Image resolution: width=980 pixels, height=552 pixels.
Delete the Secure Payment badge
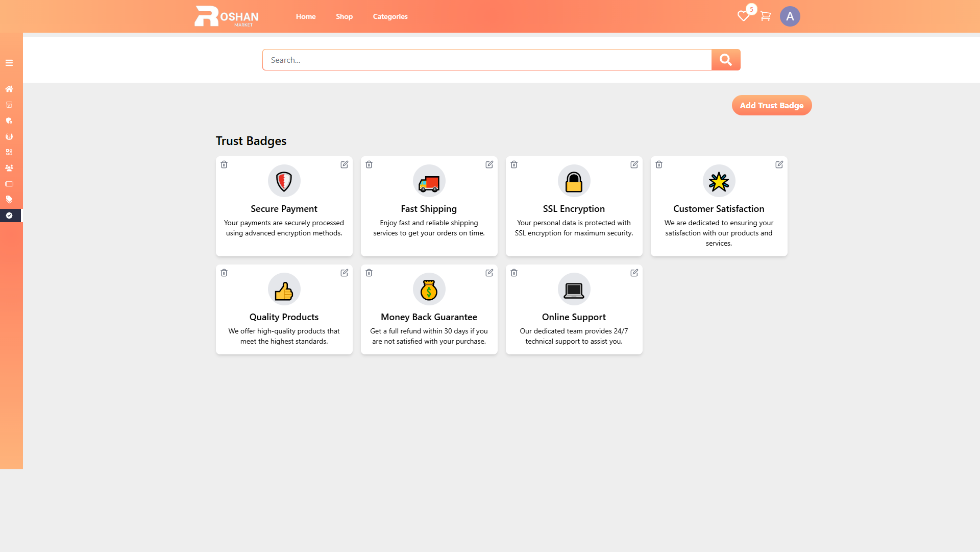coord(224,164)
